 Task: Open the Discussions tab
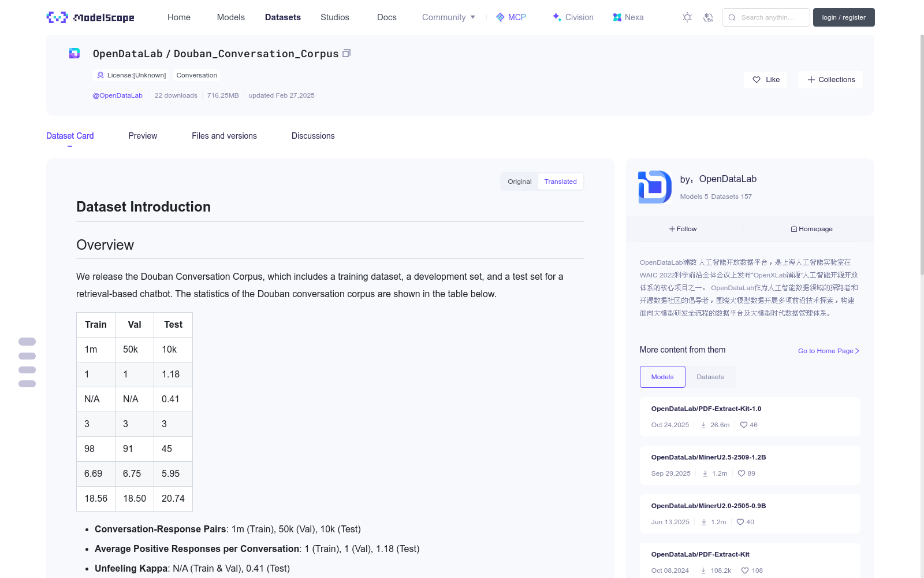tap(313, 136)
